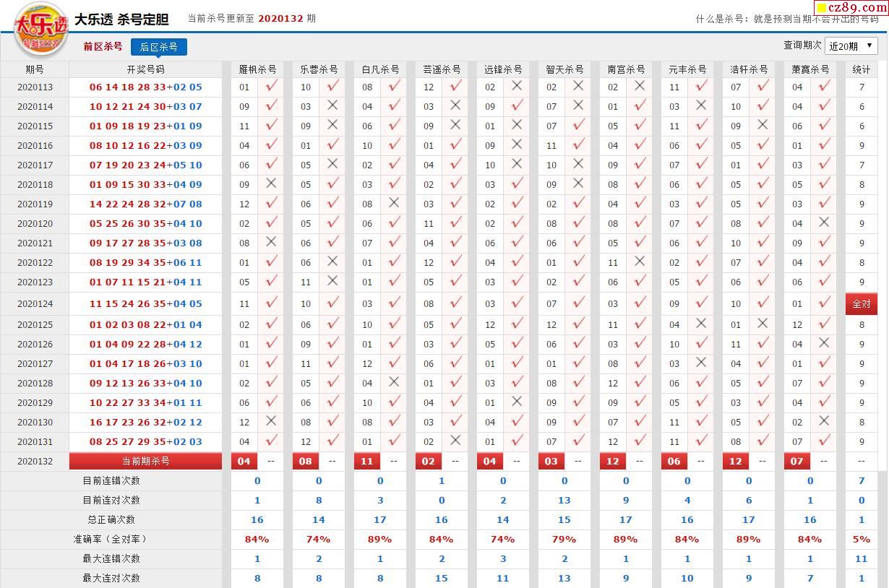This screenshot has width=889, height=588.
Task: Click the 期号 column header
Action: (35, 69)
